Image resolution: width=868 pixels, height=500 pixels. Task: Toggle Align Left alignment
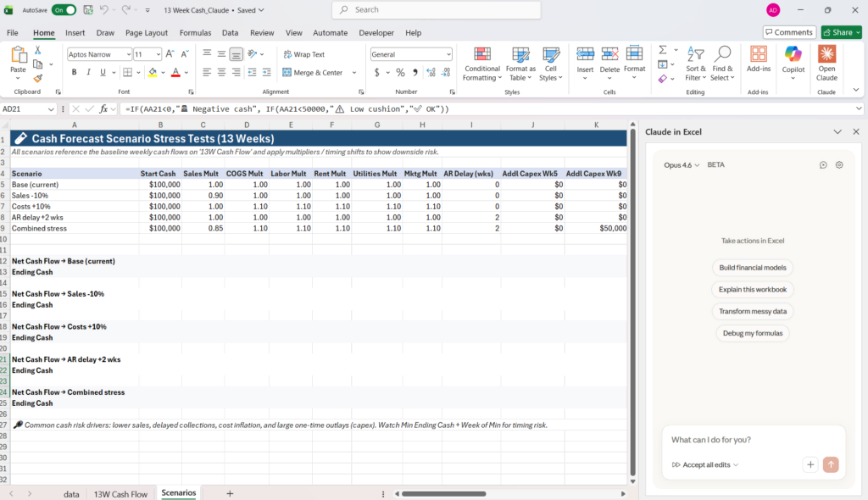pyautogui.click(x=207, y=73)
